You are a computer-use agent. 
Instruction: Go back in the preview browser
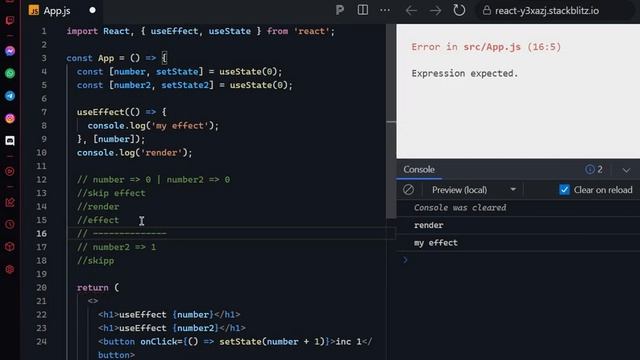[411, 11]
